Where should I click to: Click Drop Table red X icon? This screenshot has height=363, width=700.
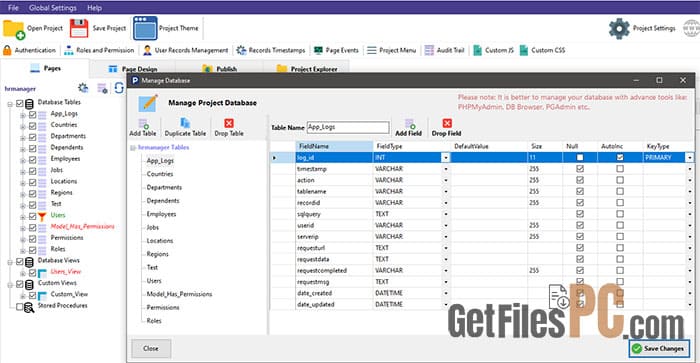[229, 123]
